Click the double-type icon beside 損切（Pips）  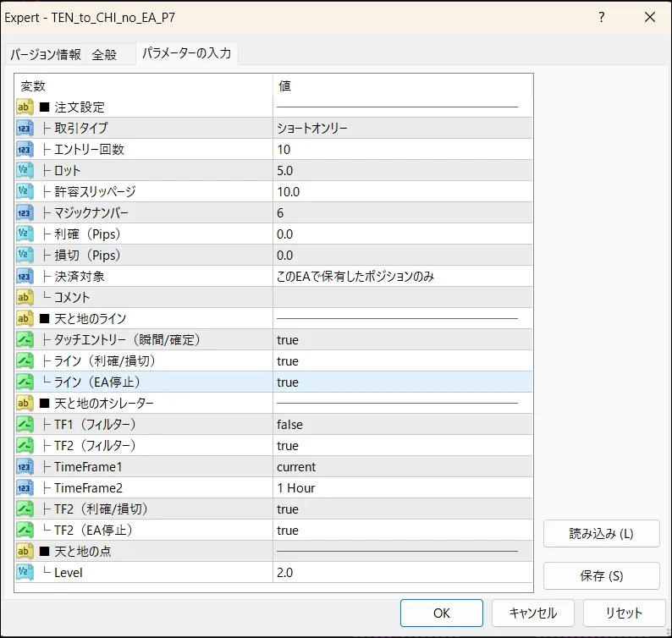tap(25, 255)
